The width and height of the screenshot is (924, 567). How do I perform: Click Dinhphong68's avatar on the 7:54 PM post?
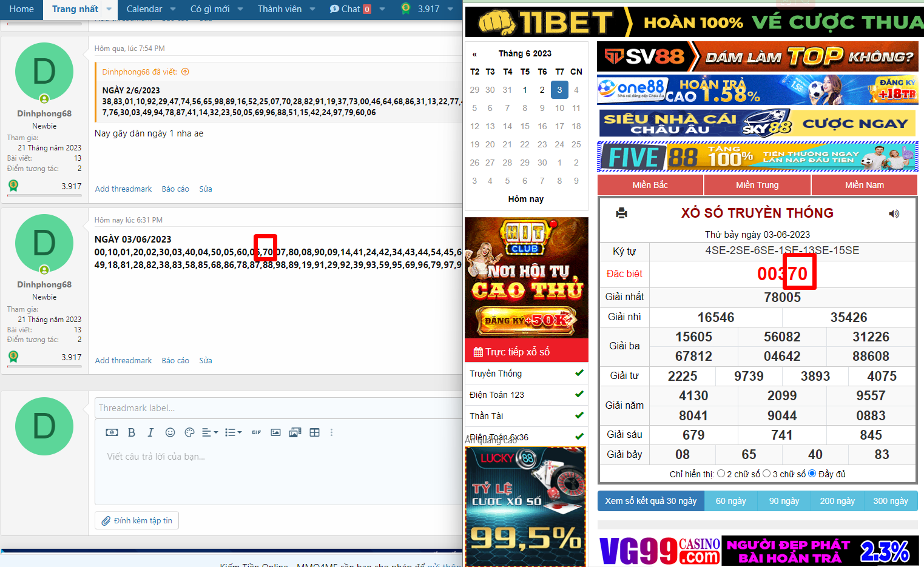[x=44, y=72]
